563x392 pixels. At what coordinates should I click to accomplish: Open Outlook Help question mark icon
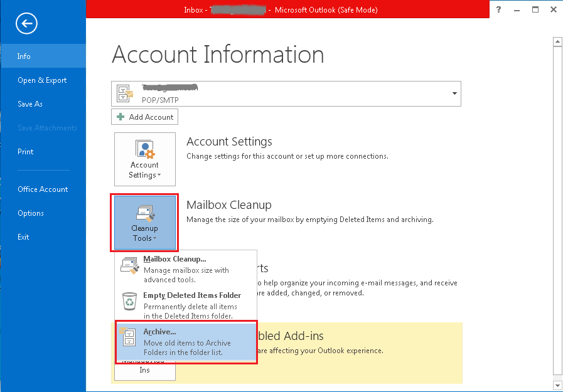[498, 9]
